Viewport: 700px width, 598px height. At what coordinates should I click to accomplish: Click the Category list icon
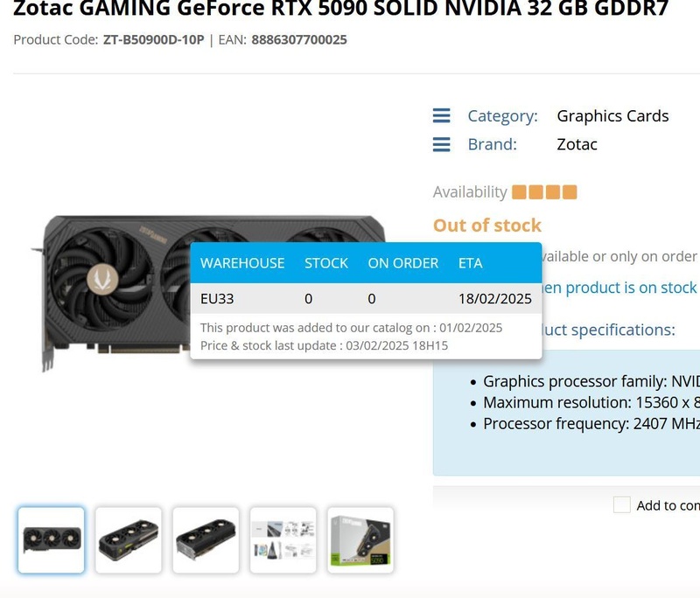coord(442,115)
